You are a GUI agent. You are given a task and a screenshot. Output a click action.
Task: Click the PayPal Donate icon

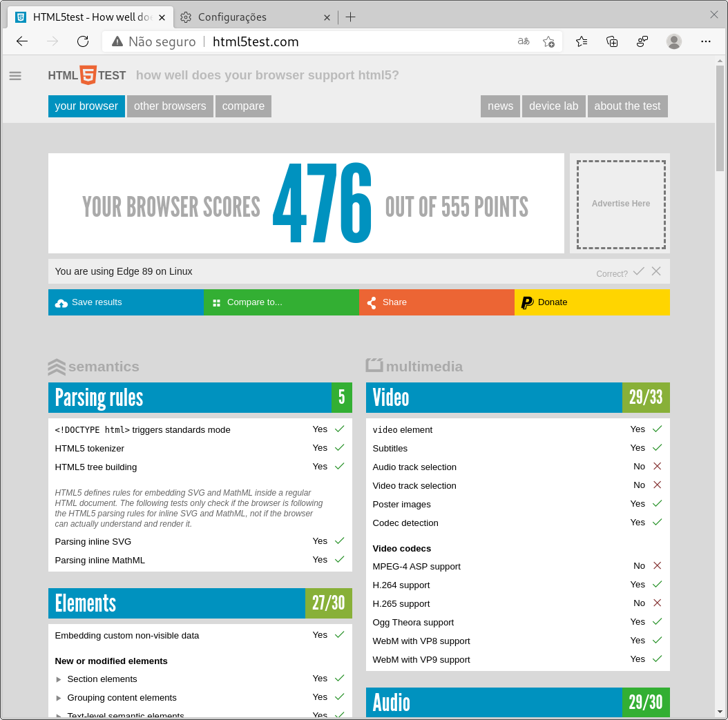(x=527, y=302)
